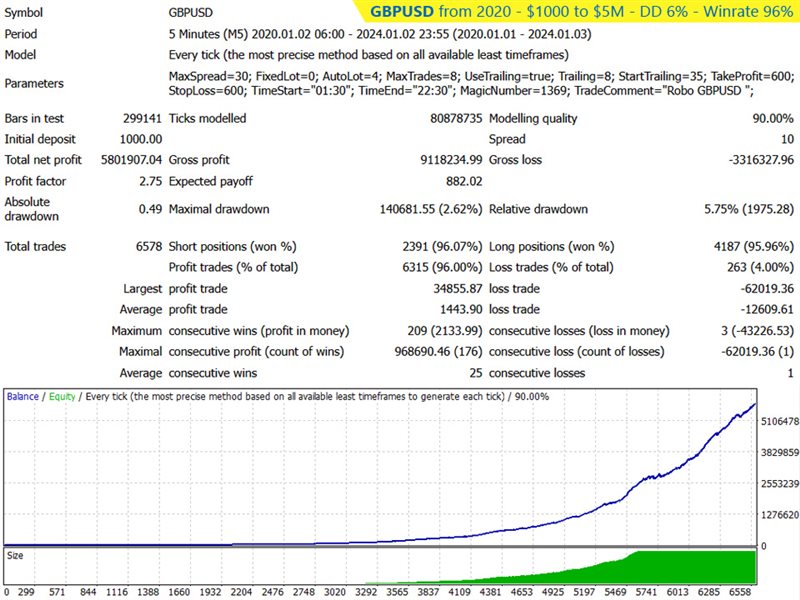Select total net profit value 5801907.04
Screen dimensions: 800x600
click(131, 160)
